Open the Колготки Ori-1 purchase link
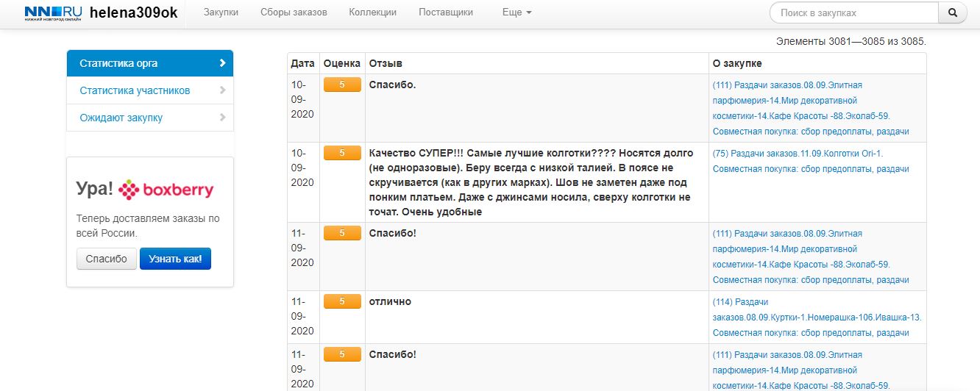Viewport: 980px width, 391px height. pos(811,161)
